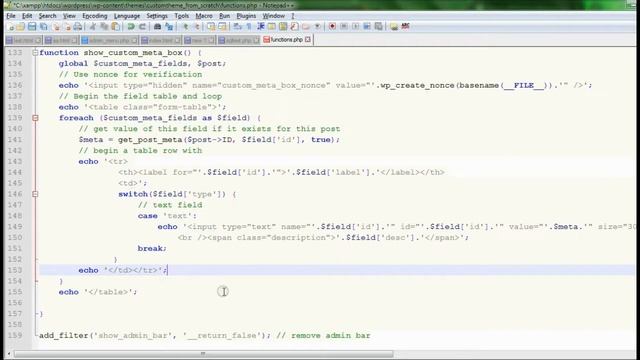Click the Copy toolbar icon
Image resolution: width=640 pixels, height=360 pixels.
(x=104, y=27)
